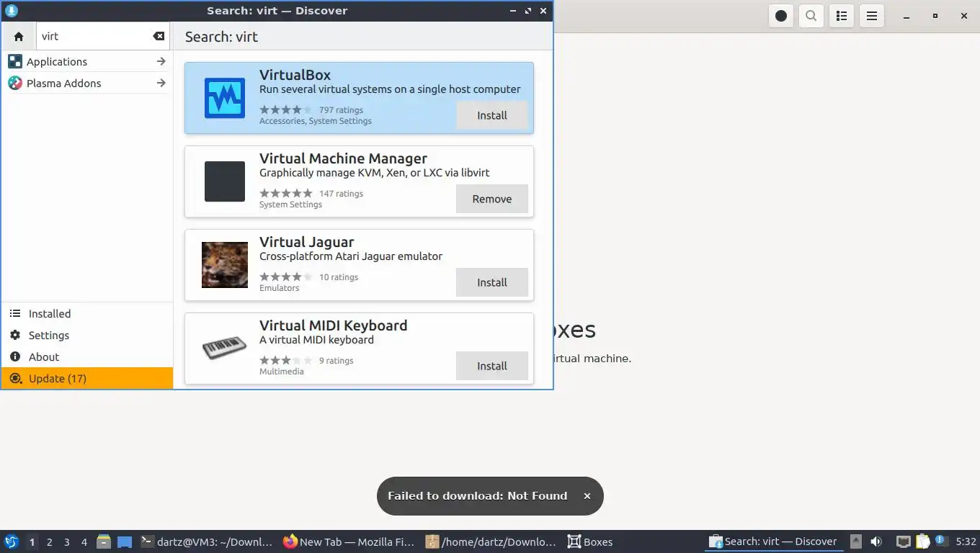This screenshot has height=553, width=980.
Task: Open the network tray icon
Action: click(x=903, y=541)
